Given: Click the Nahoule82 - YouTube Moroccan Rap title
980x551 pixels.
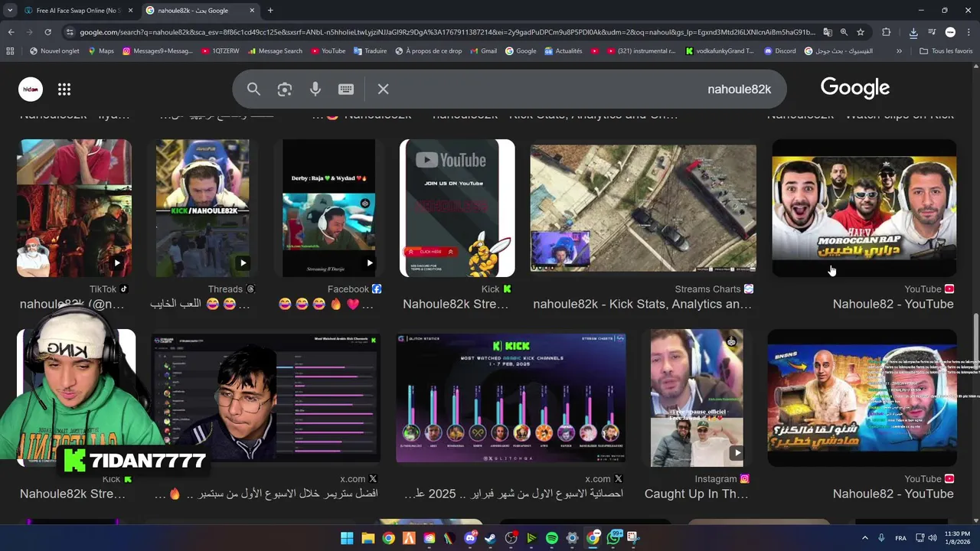Looking at the screenshot, I should [893, 305].
